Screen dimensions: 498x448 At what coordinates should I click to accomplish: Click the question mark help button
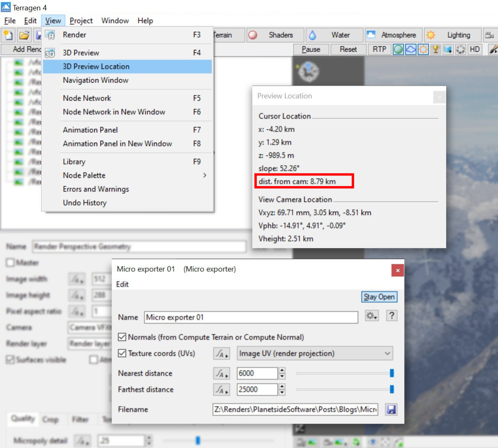pos(391,316)
